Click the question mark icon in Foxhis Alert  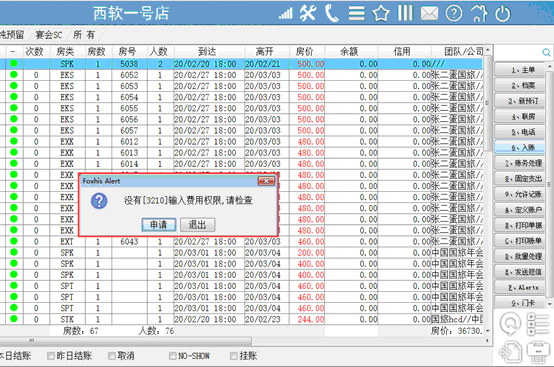pos(99,201)
